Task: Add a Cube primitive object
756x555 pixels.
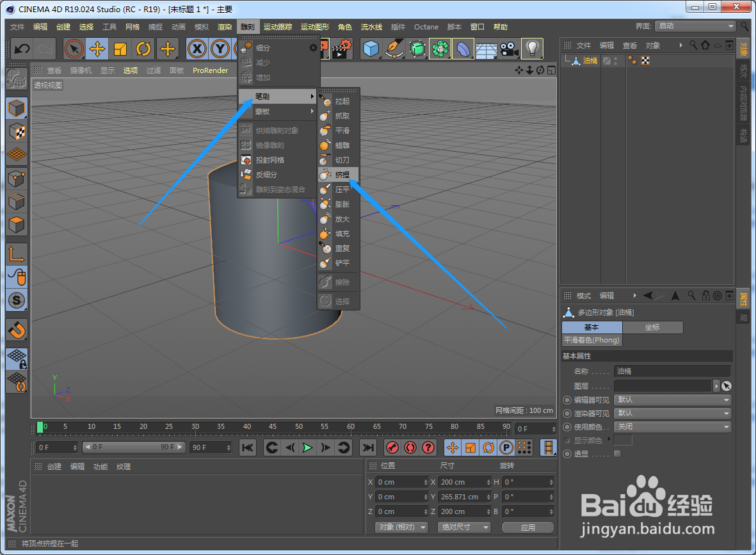Action: 371,49
